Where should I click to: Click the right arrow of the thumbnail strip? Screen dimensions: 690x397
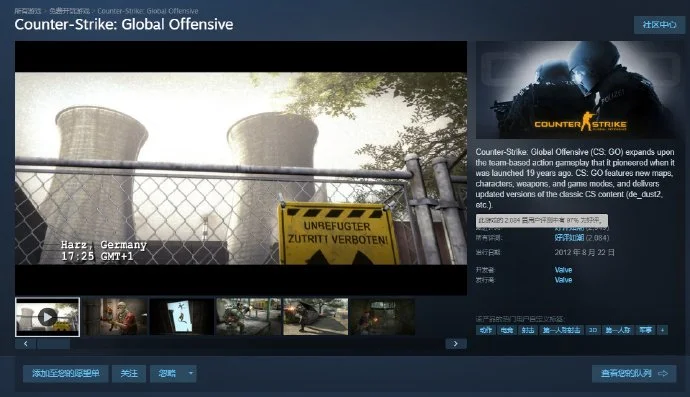456,344
